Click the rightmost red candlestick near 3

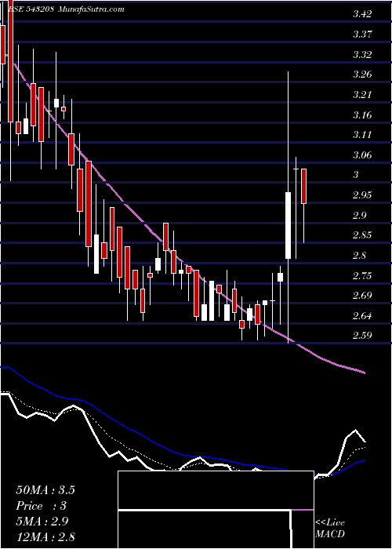[304, 186]
